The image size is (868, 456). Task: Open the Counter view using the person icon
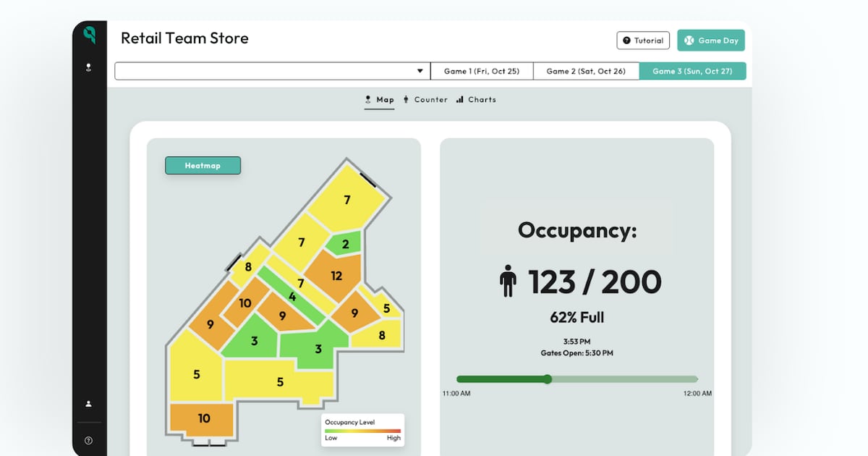pos(405,99)
